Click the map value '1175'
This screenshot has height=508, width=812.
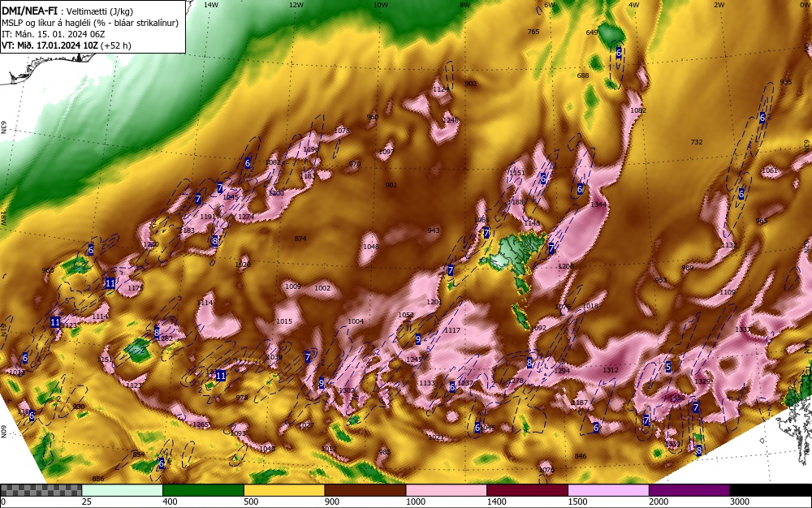point(135,288)
